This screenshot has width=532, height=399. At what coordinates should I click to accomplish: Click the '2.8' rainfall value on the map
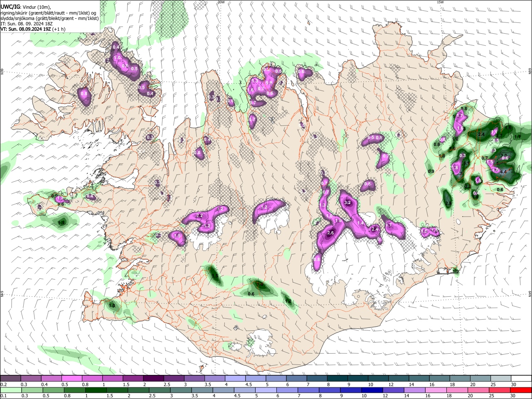[x=448, y=203]
